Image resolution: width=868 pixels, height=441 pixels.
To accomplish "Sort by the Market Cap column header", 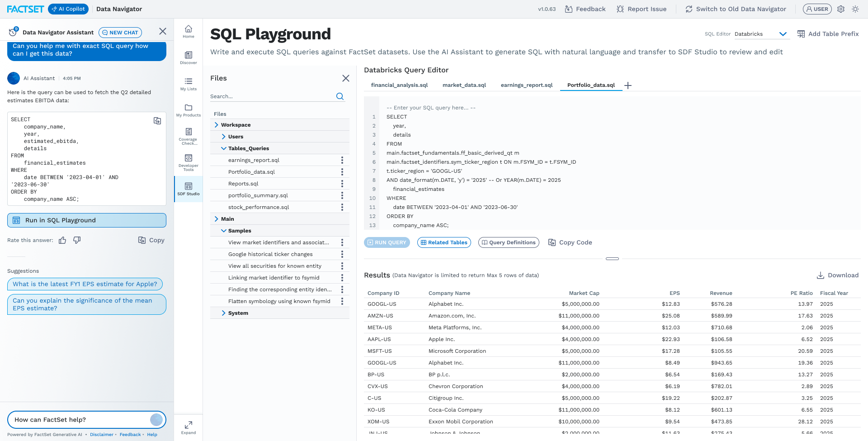I will point(584,293).
